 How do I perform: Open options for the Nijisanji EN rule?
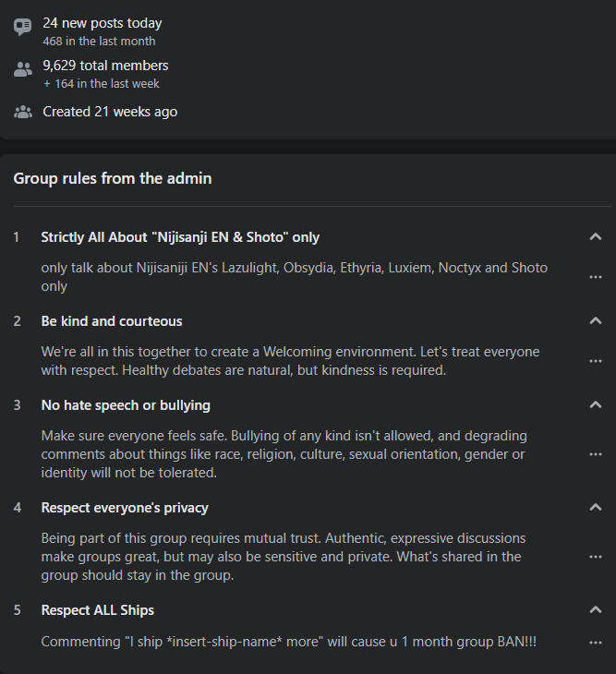(596, 277)
